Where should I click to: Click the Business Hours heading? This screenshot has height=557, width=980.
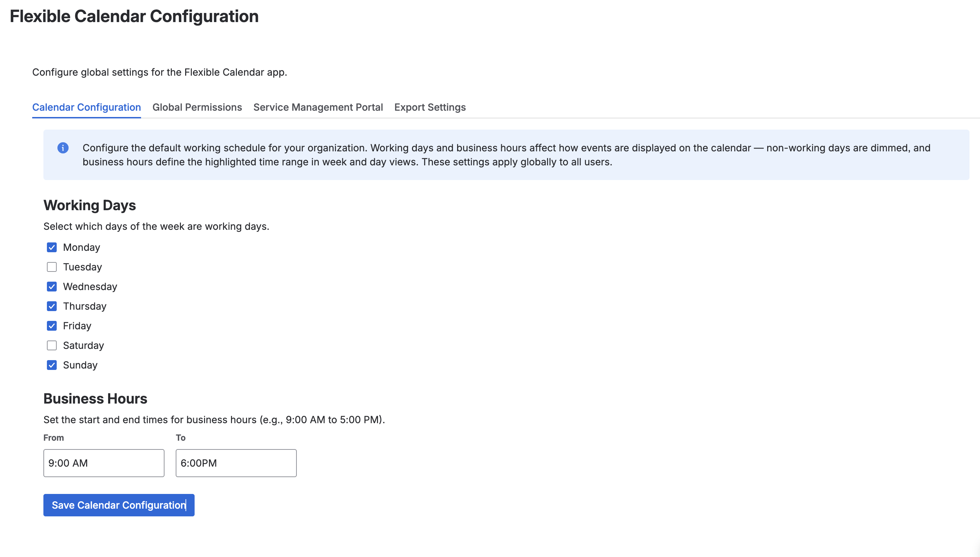click(x=95, y=398)
